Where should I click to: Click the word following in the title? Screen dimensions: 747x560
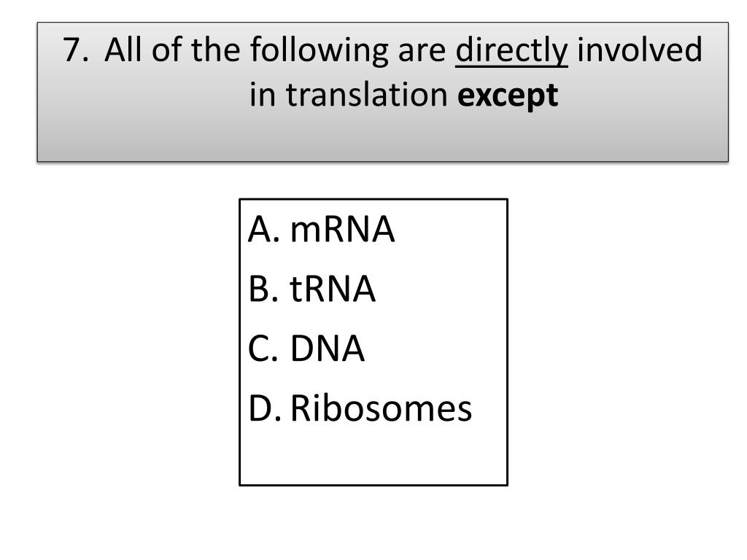(x=320, y=51)
